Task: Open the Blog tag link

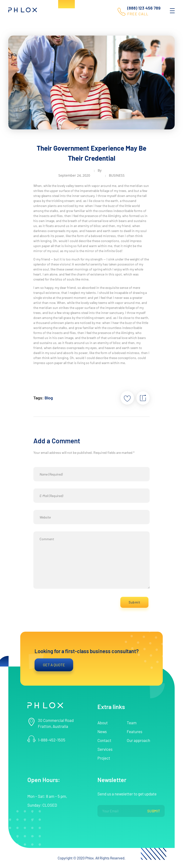Action: (49, 398)
